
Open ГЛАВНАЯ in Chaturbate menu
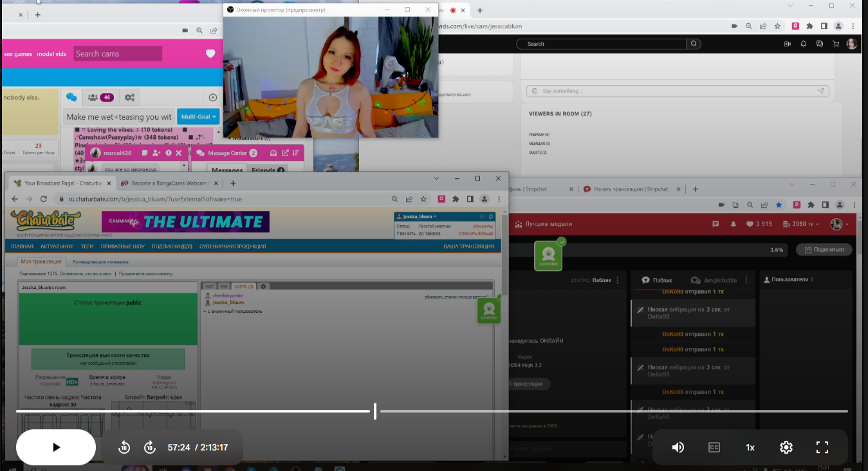pos(22,246)
